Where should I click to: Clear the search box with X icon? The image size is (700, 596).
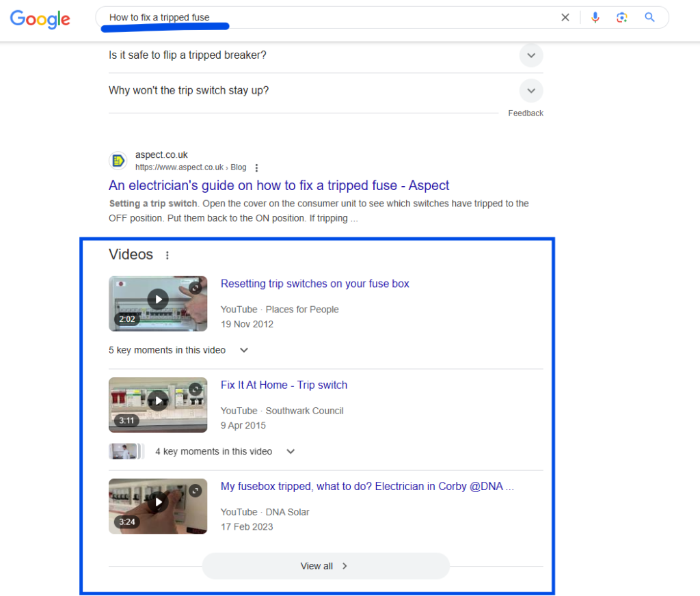coord(565,17)
